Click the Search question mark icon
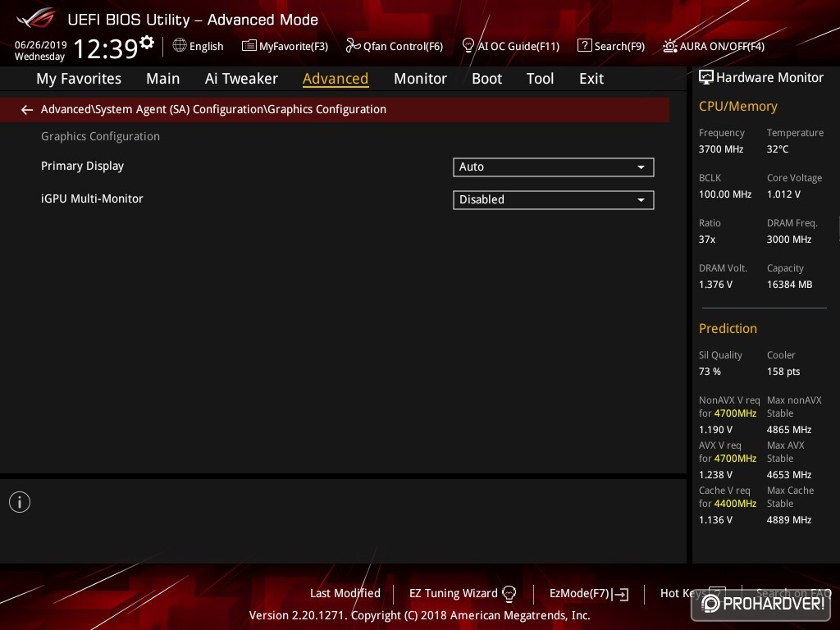Screen dimensions: 840x630 click(x=584, y=46)
